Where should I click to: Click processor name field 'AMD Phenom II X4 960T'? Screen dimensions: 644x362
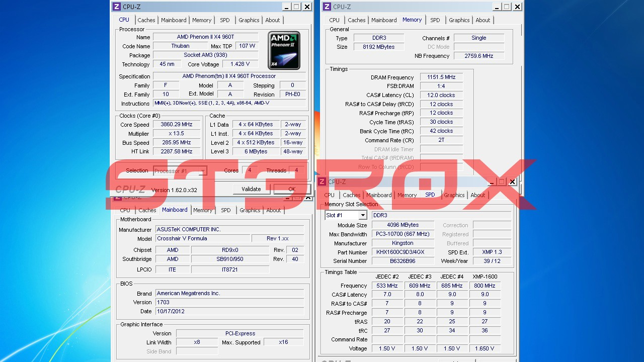coord(205,37)
